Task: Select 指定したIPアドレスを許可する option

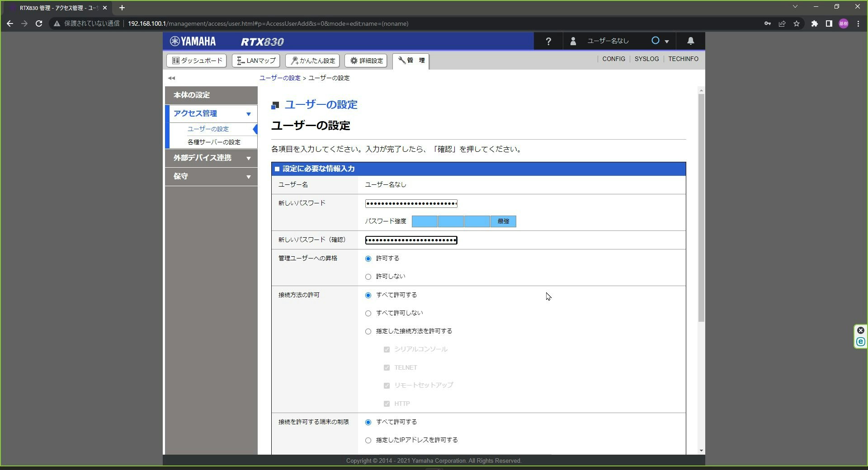Action: click(x=368, y=441)
